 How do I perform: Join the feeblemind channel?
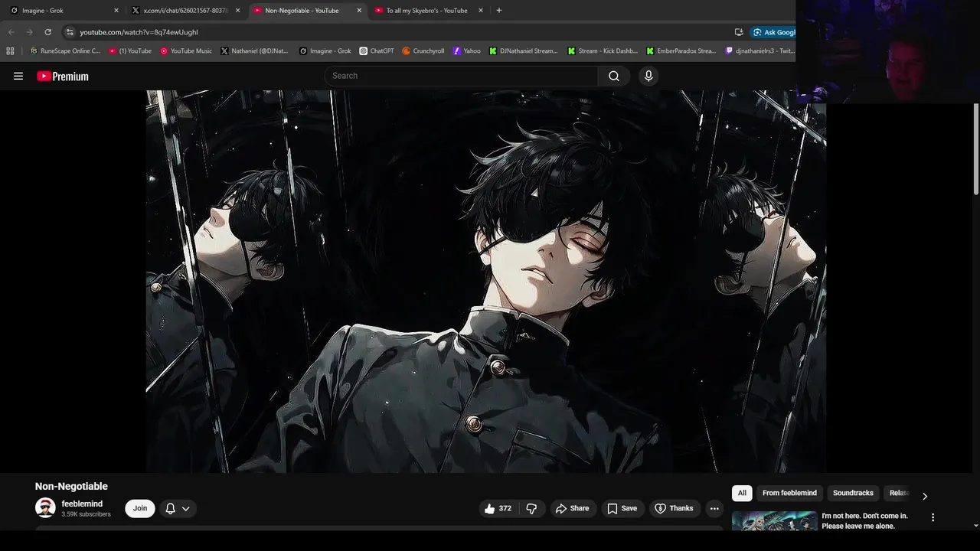point(140,508)
